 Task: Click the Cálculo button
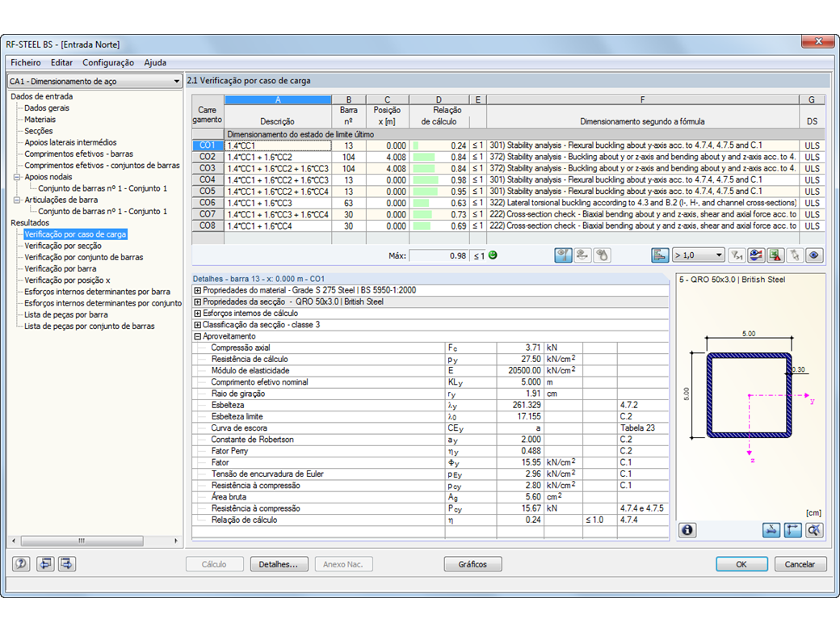coord(214,564)
